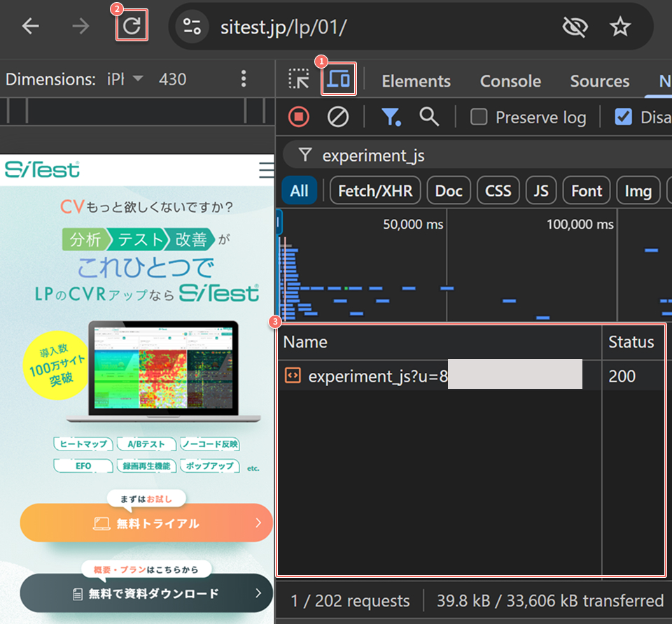Filter requests by Img type
This screenshot has width=672, height=624.
coord(638,190)
